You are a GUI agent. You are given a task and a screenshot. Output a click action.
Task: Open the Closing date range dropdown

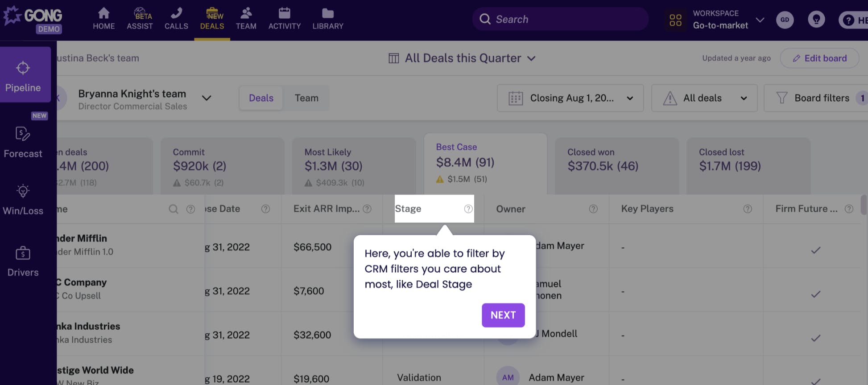[570, 98]
